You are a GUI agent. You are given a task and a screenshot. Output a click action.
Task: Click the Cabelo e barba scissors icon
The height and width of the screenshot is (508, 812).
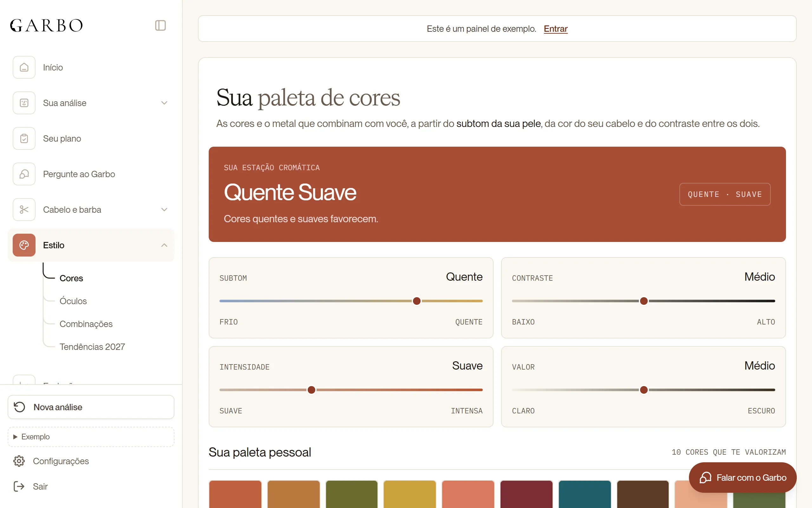coord(24,210)
